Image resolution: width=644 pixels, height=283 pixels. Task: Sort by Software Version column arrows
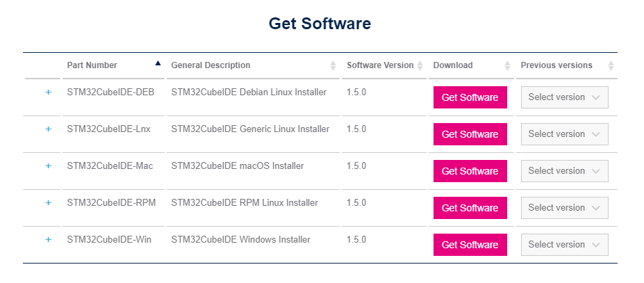click(420, 65)
